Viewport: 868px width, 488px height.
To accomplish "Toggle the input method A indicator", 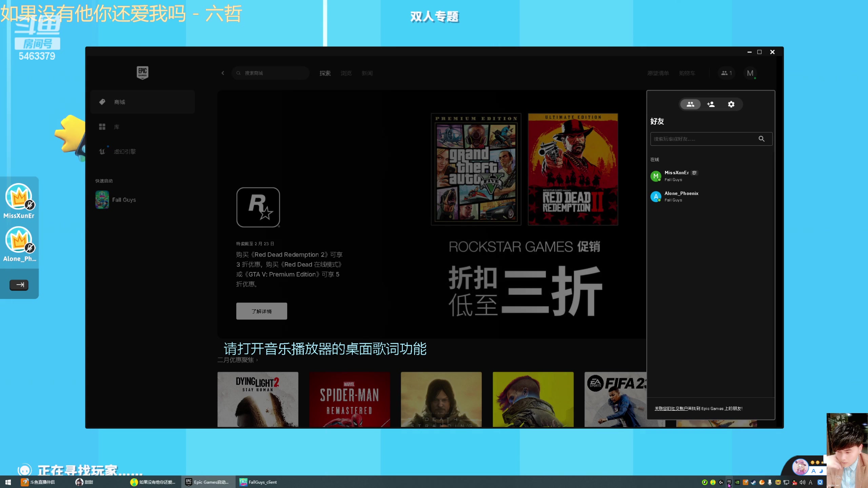I will coord(810,482).
